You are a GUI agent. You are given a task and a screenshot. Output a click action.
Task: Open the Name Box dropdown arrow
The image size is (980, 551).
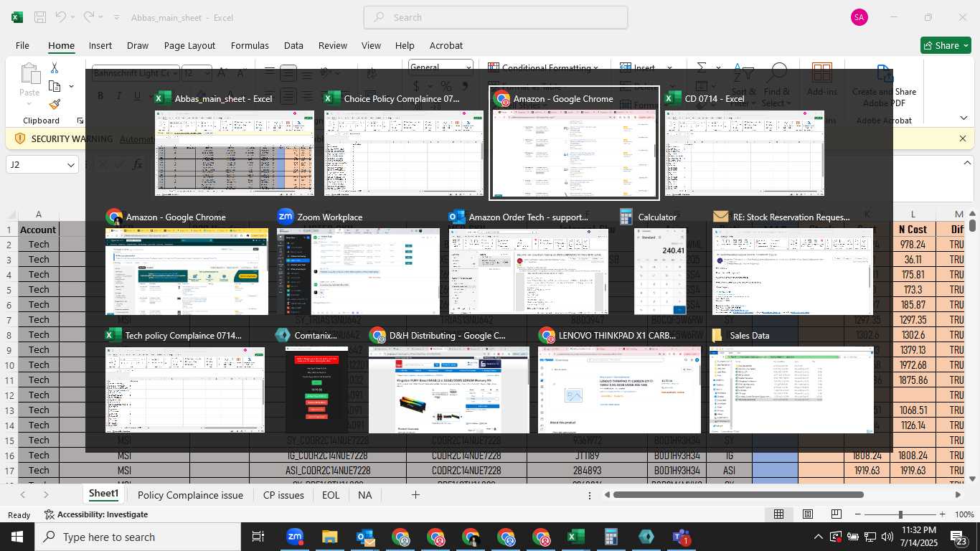coord(71,165)
